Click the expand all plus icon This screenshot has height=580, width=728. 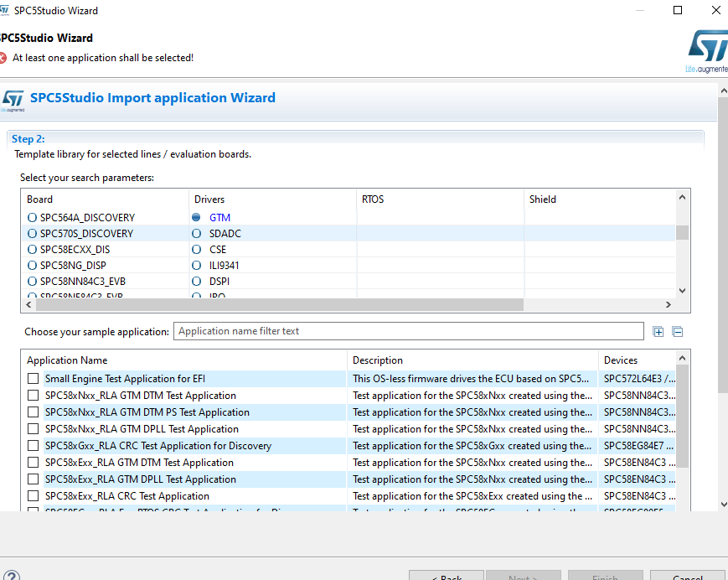[x=658, y=332]
